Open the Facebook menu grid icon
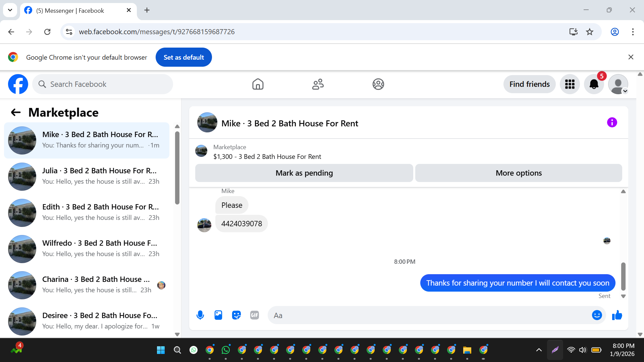This screenshot has width=644, height=362. pyautogui.click(x=570, y=84)
